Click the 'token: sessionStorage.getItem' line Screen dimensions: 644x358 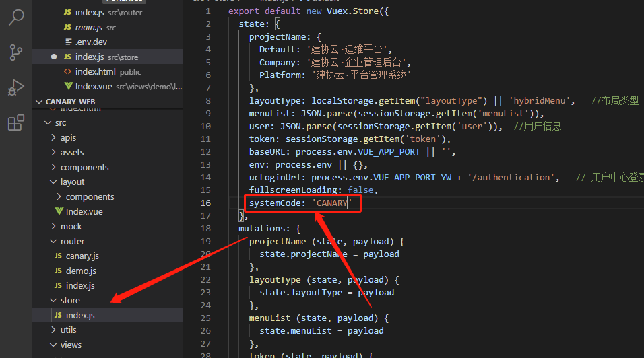point(350,139)
